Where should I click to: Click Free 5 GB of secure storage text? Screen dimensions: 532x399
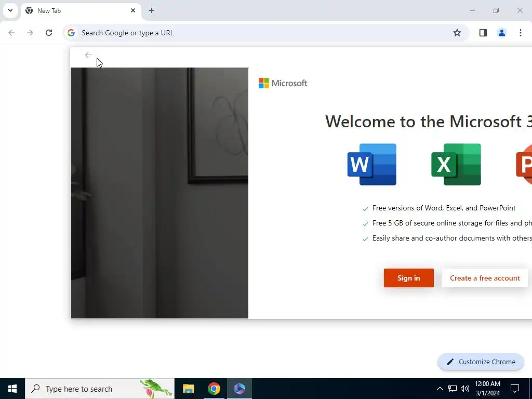click(x=452, y=223)
